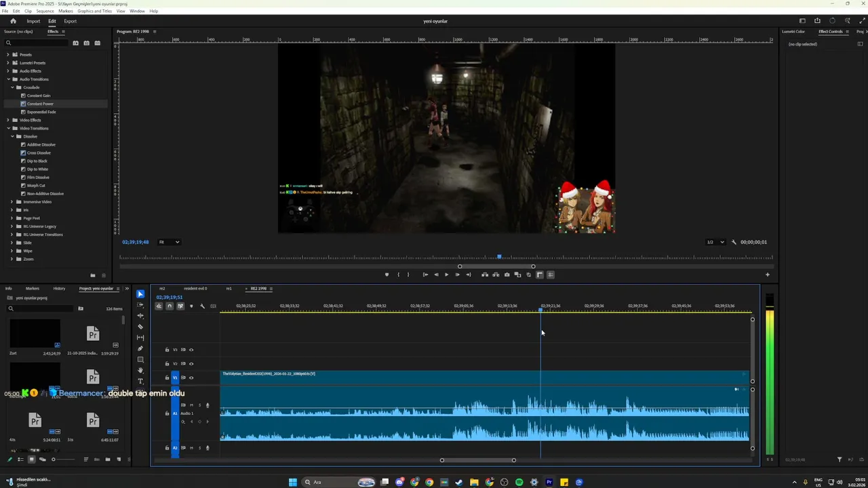Select the Hand tool

tap(140, 370)
